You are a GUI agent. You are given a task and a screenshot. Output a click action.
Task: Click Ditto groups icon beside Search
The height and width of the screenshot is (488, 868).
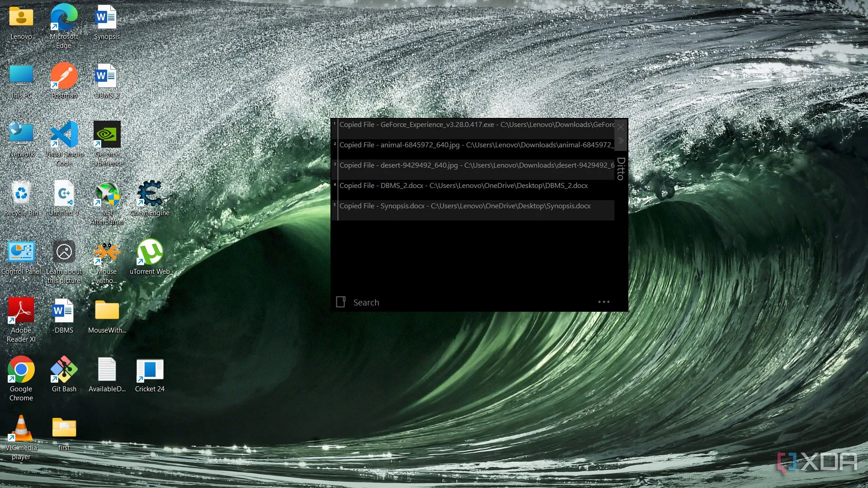(x=341, y=302)
